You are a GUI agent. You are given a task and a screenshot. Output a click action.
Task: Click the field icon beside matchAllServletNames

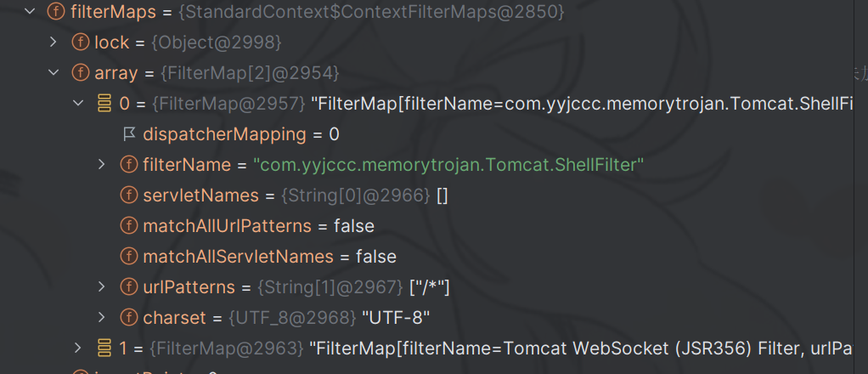coord(129,257)
